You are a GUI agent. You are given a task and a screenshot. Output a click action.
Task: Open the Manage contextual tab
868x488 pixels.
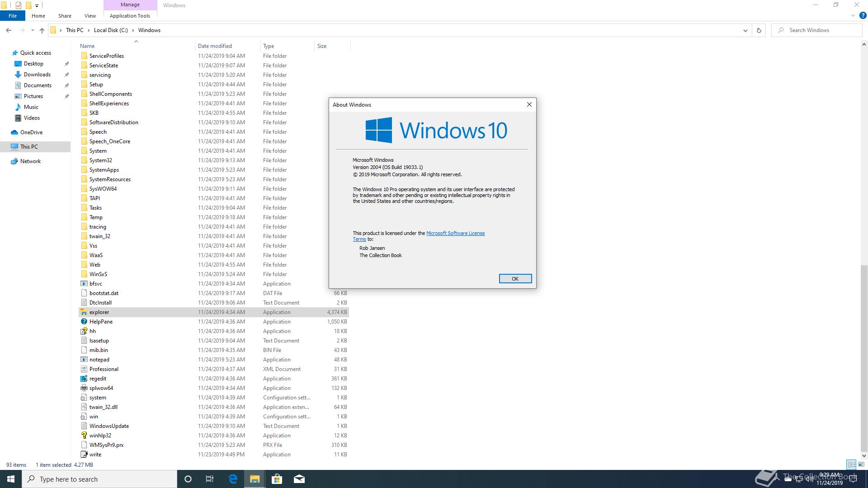(130, 5)
